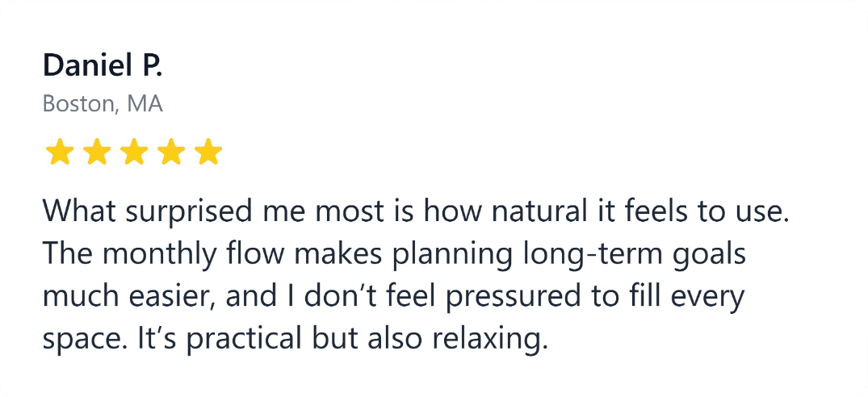
Task: Click the third star in rating
Action: pos(133,152)
